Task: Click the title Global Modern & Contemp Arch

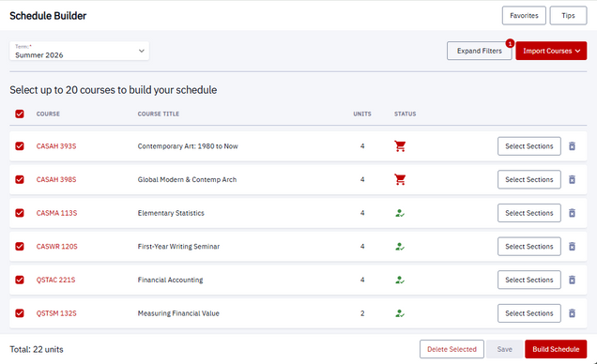Action: (187, 179)
